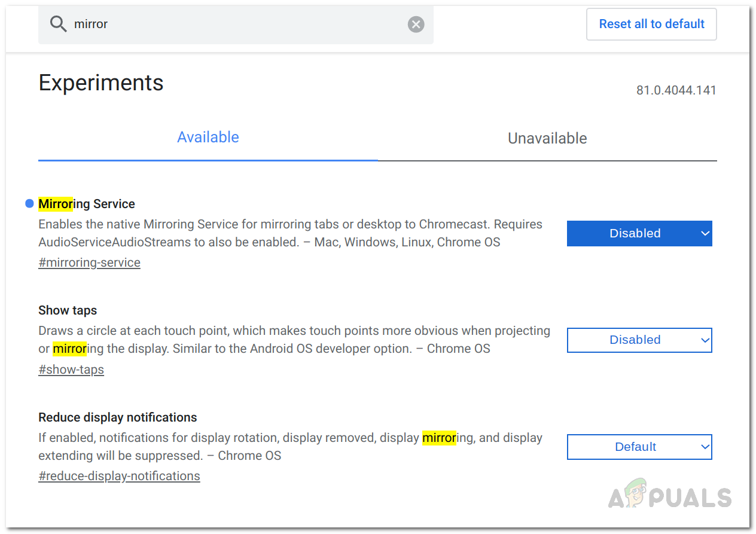Follow the #mirroring-service anchor link
Viewport: 756px width, 534px height.
point(90,263)
